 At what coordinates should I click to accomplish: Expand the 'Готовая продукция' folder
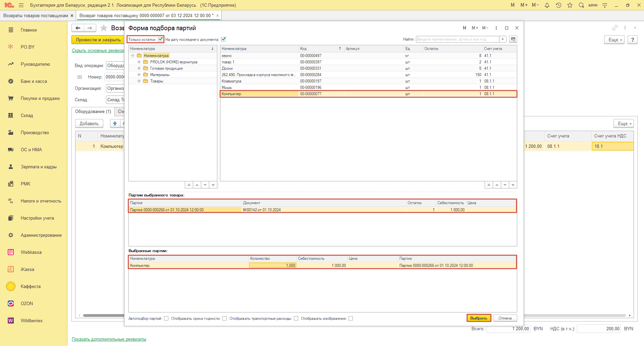[139, 68]
